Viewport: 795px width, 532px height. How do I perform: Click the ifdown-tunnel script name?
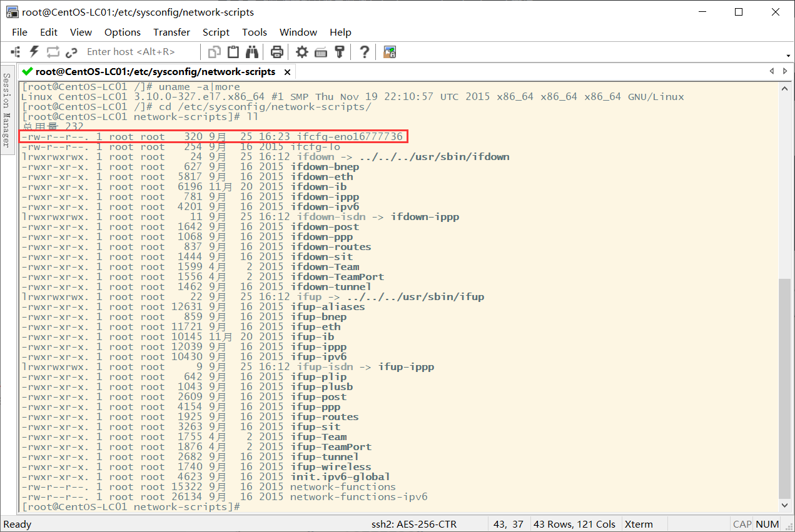tap(331, 287)
